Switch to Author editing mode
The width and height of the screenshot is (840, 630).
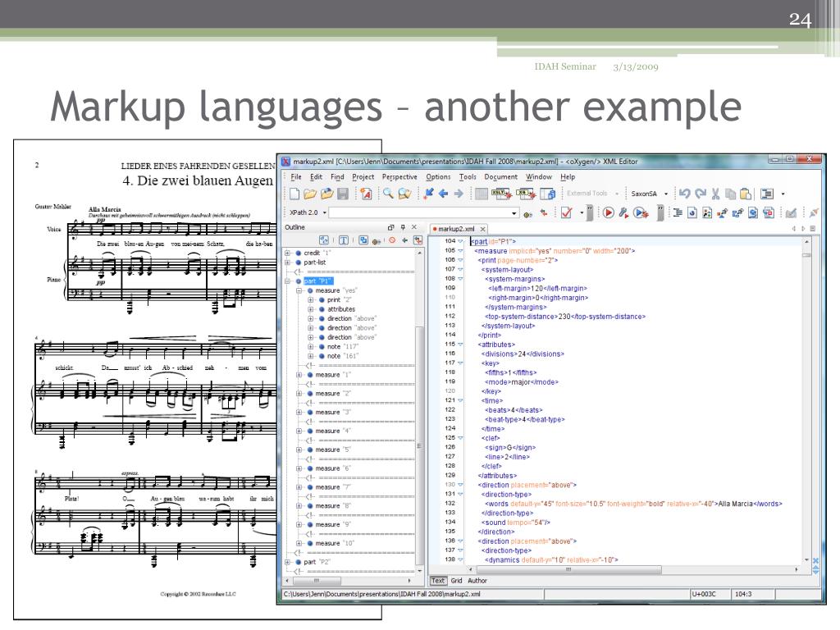coord(477,581)
